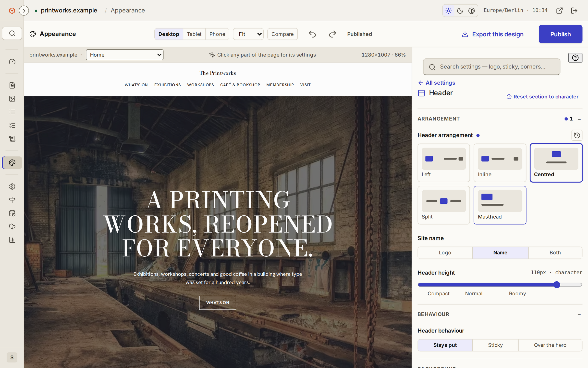Screen dimensions: 588x368
Task: Open the media image icon
Action: point(12,99)
